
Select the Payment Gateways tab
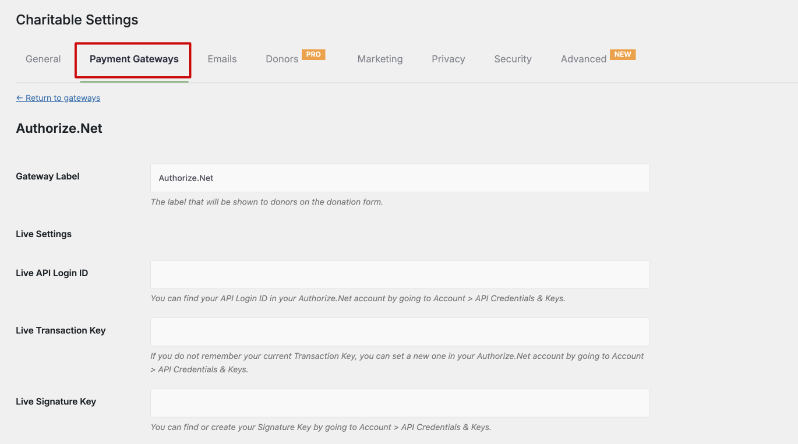(134, 59)
